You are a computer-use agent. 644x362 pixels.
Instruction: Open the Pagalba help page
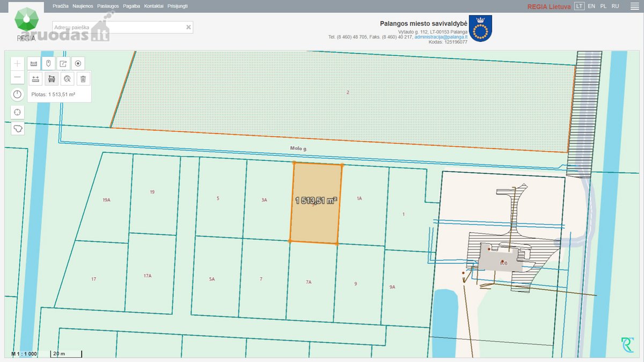131,6
